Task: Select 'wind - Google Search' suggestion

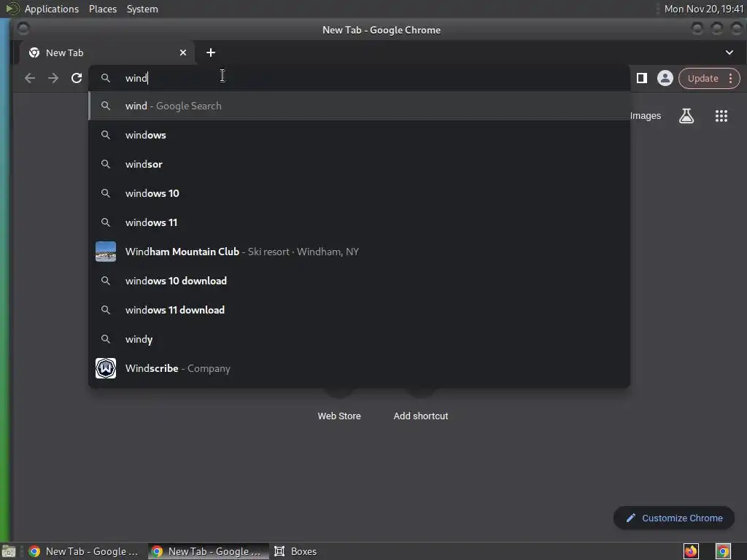Action: tap(360, 106)
